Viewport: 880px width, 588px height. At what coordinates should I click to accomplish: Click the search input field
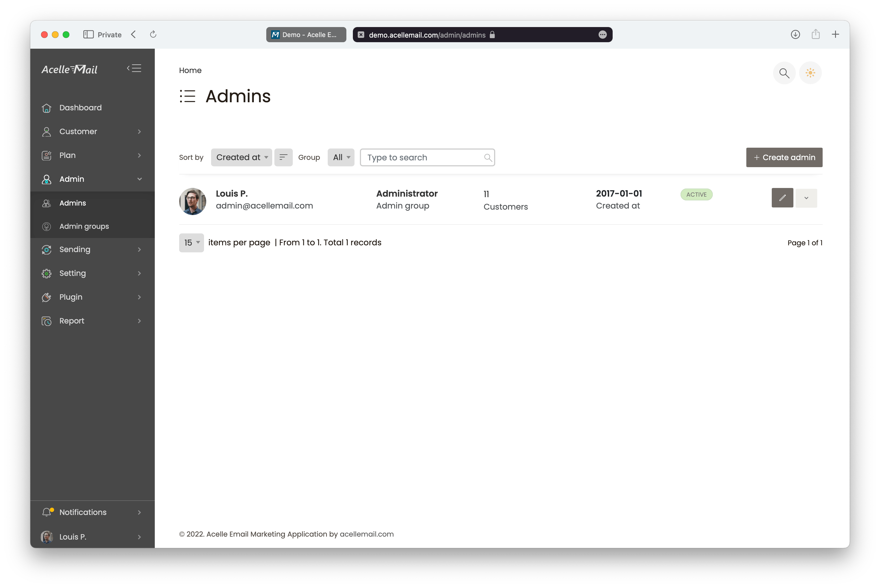pyautogui.click(x=427, y=157)
